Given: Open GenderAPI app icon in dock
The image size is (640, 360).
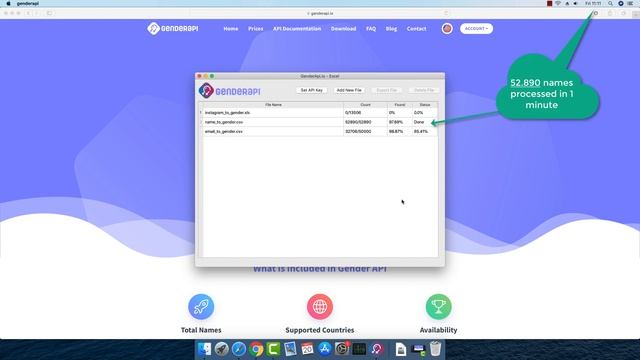Looking at the screenshot, I should [376, 349].
